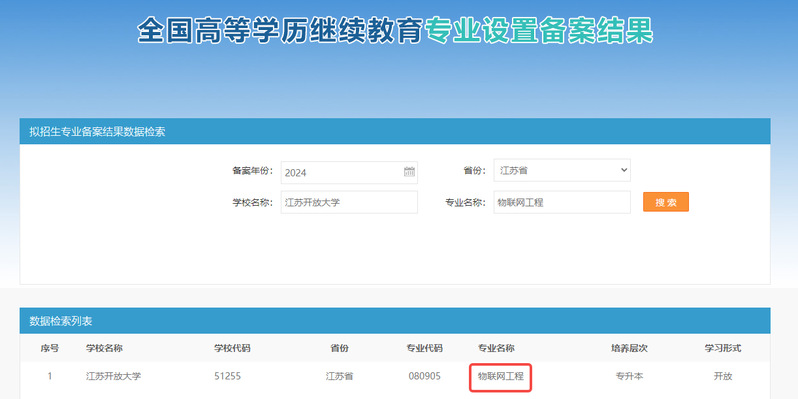Image resolution: width=798 pixels, height=399 pixels.
Task: Select the 学校代码 column header
Action: point(232,349)
